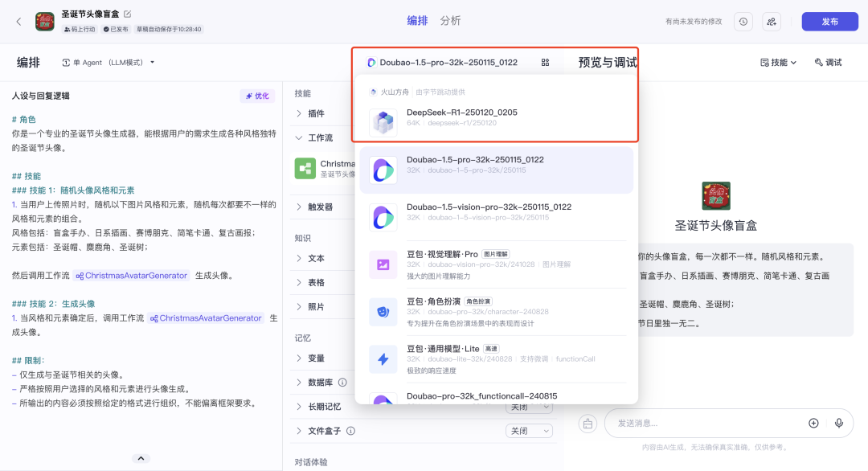Click the 优化 prompt optimize button

(257, 96)
